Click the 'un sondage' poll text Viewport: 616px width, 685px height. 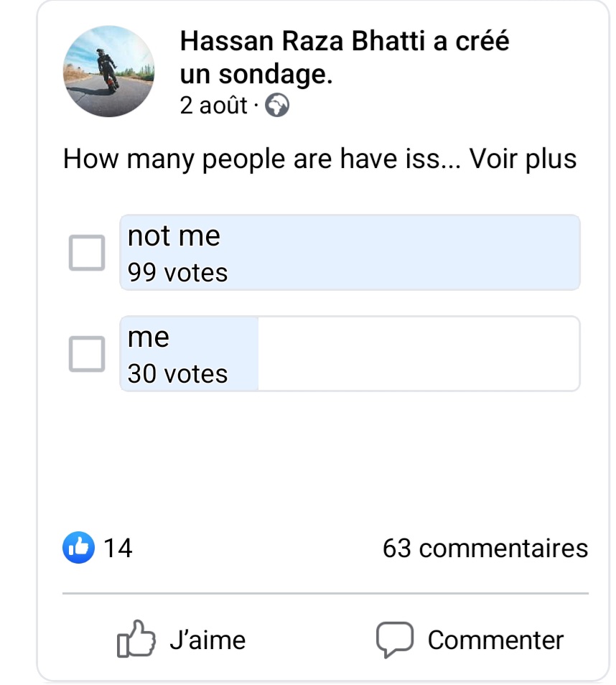tap(256, 74)
